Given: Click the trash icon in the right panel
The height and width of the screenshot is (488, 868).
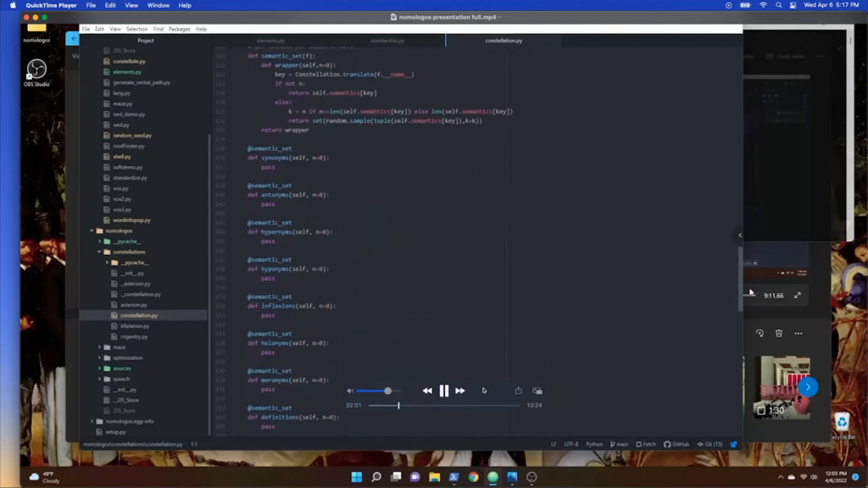Looking at the screenshot, I should pos(779,333).
